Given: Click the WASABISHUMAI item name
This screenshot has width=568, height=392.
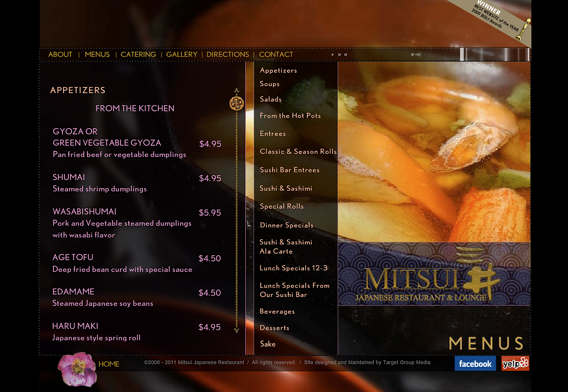Looking at the screenshot, I should [84, 212].
